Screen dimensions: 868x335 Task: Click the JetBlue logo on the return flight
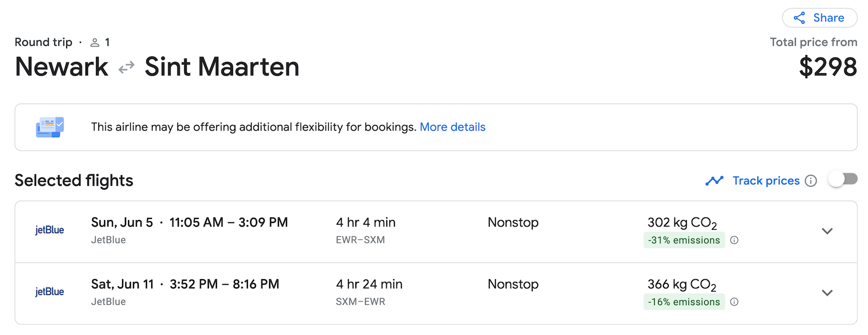pos(50,292)
